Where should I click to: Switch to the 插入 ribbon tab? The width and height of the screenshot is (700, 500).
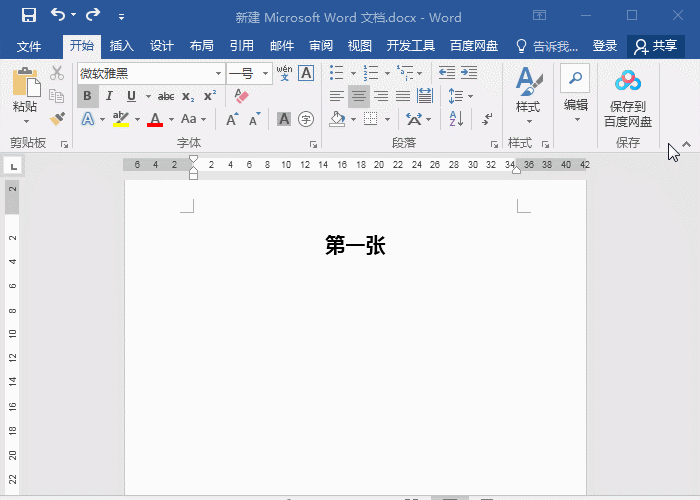pyautogui.click(x=121, y=46)
